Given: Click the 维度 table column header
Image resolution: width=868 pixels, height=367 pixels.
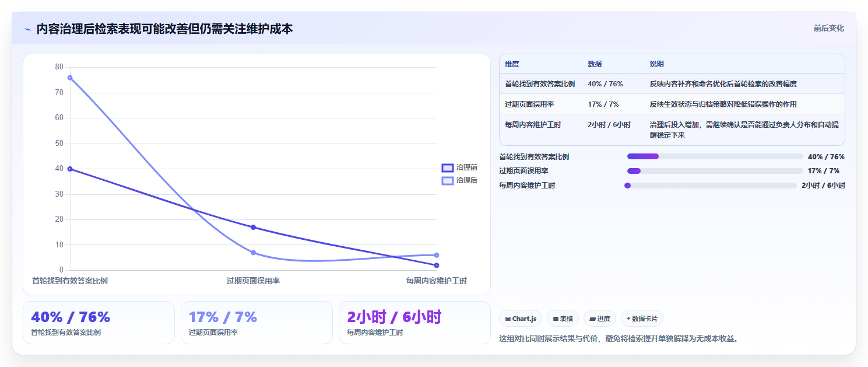Looking at the screenshot, I should pos(512,64).
